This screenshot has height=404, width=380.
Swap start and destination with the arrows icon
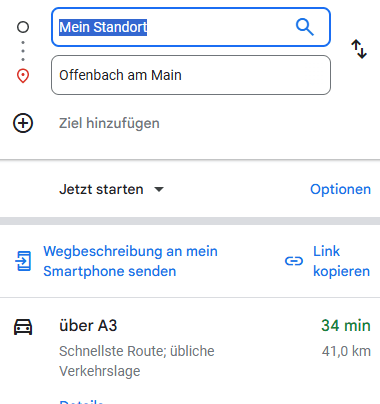tap(359, 49)
